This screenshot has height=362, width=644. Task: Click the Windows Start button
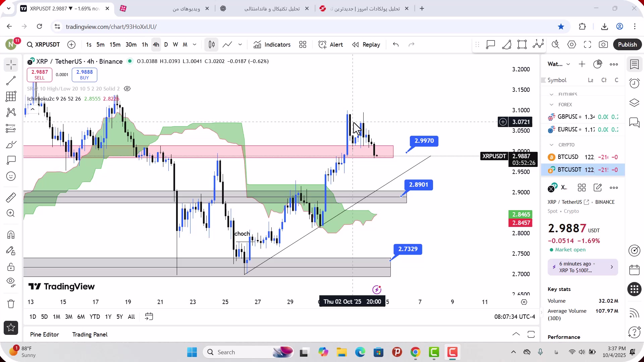(192, 352)
